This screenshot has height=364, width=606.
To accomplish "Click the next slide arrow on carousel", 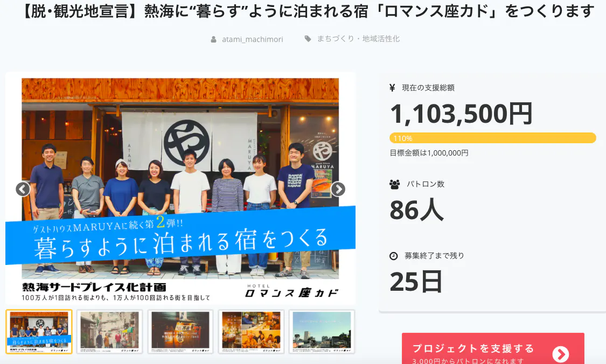I will tap(338, 189).
